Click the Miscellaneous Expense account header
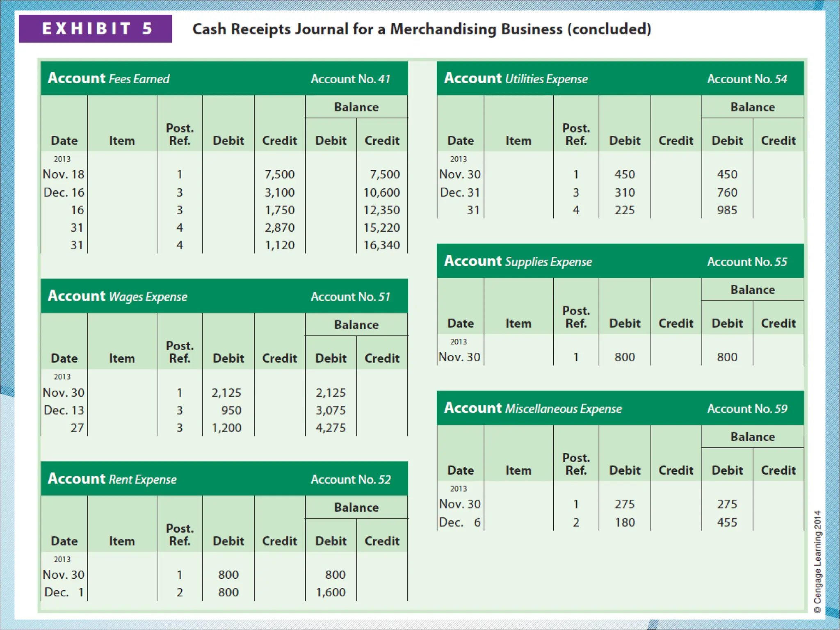 (x=533, y=408)
